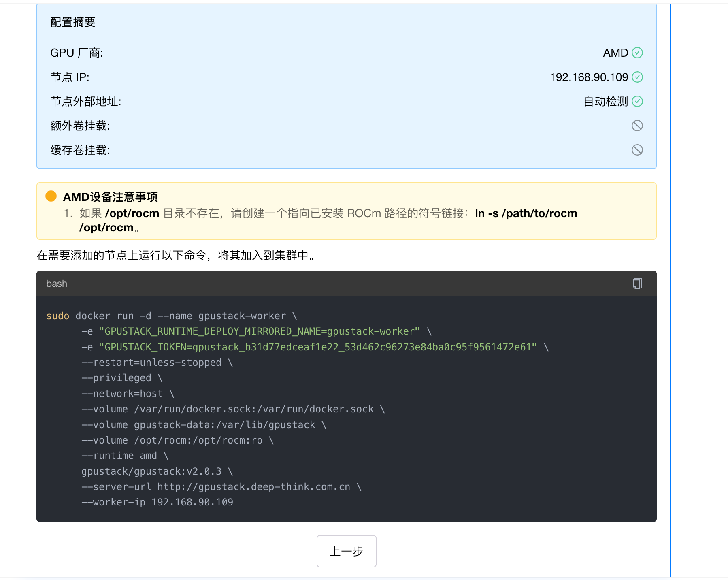Click the bash language label
The height and width of the screenshot is (580, 728).
(57, 284)
